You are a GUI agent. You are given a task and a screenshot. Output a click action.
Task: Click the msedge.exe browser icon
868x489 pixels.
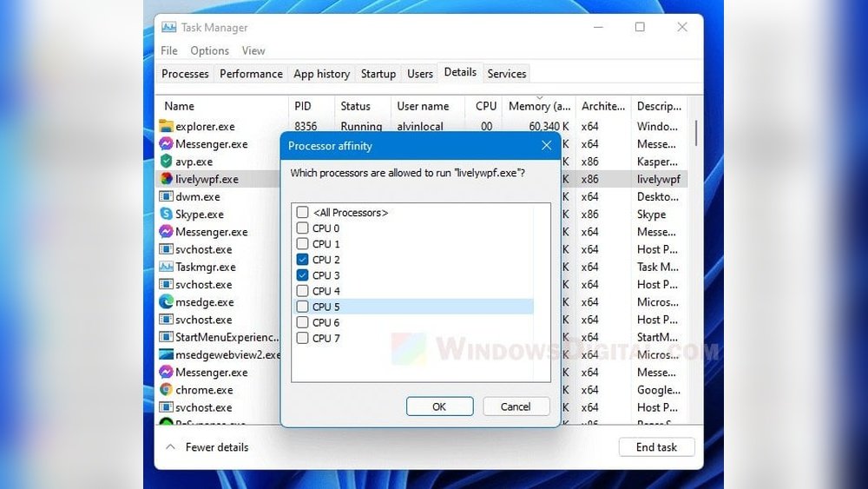tap(167, 302)
